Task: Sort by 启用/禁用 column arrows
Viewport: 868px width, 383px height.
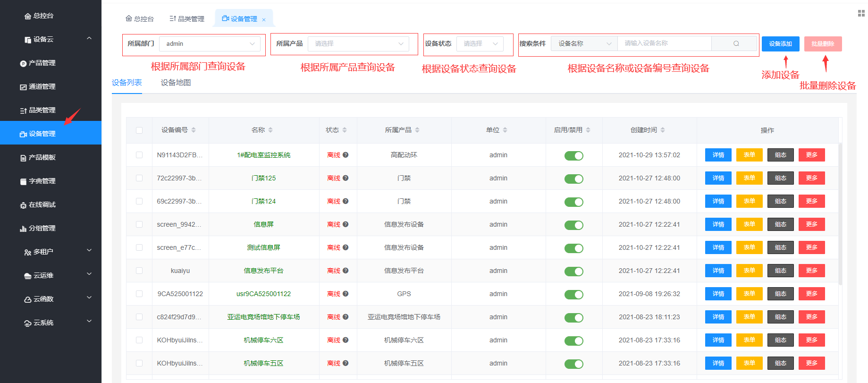Action: click(x=588, y=130)
